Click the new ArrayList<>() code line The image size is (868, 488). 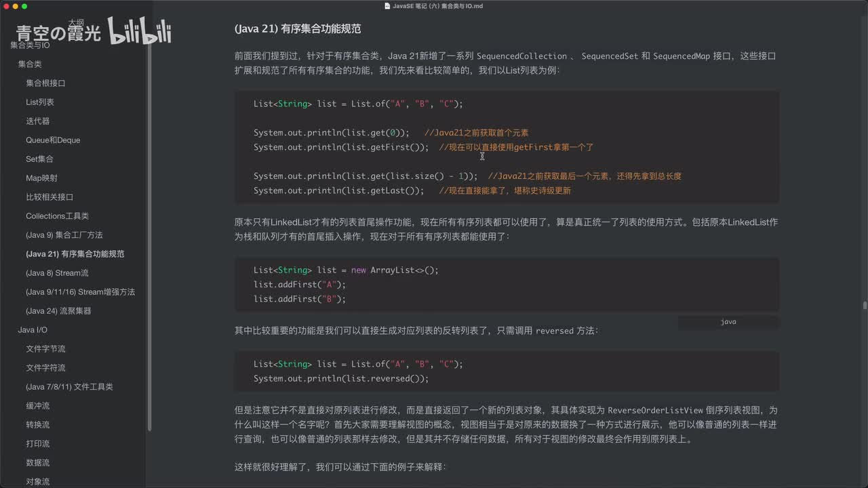coord(346,270)
